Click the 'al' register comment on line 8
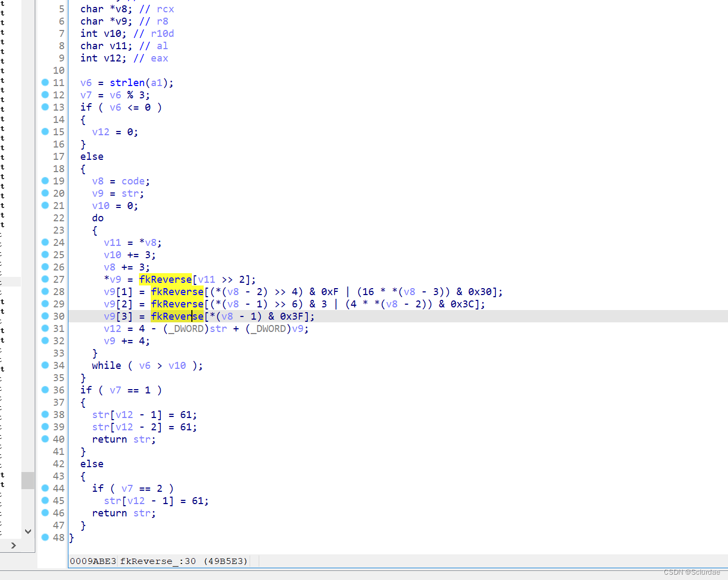728x580 pixels. tap(162, 46)
